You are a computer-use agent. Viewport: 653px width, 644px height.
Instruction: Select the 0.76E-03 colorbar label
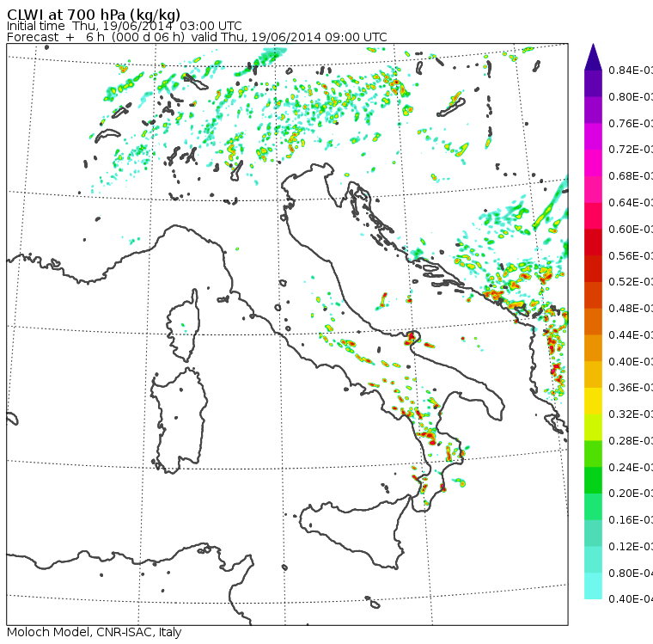click(630, 123)
